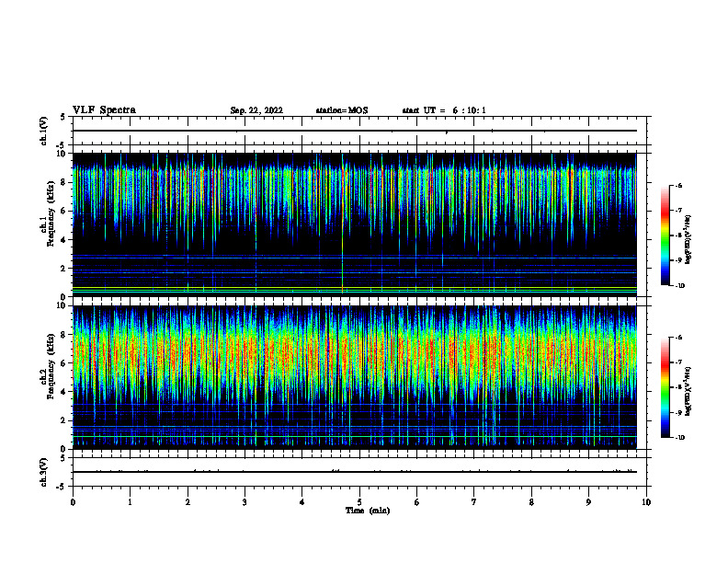Click the ch.1 voltage waveform trace
The width and height of the screenshot is (728, 563).
[x=354, y=131]
